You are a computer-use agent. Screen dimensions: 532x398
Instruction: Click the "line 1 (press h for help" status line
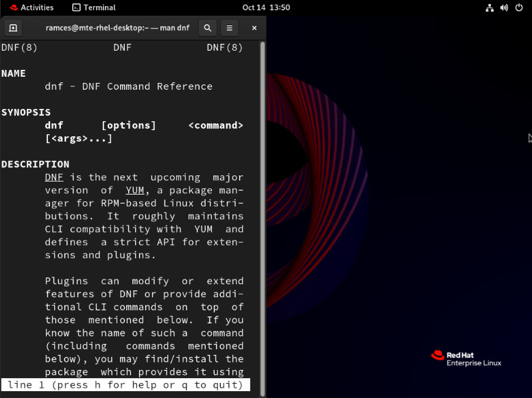tap(125, 385)
